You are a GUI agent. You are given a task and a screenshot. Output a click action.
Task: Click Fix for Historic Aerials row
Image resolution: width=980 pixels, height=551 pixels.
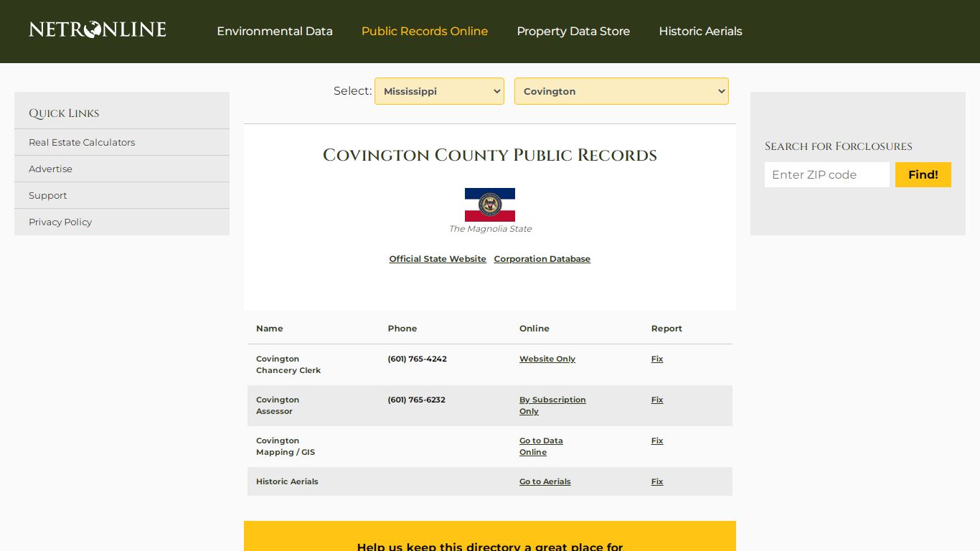tap(657, 481)
